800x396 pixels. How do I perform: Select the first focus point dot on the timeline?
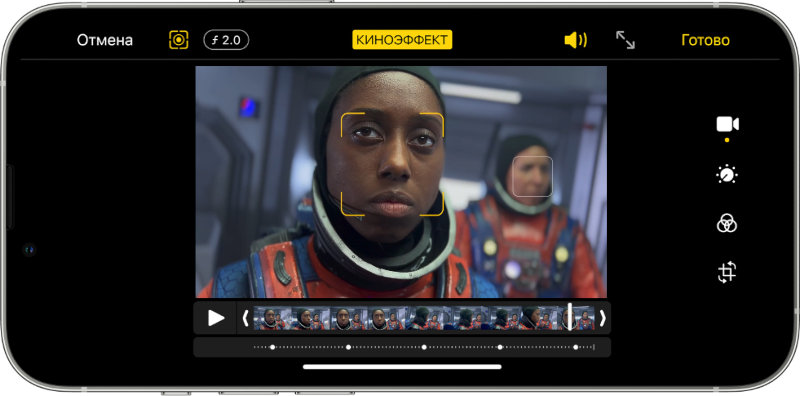point(272,347)
